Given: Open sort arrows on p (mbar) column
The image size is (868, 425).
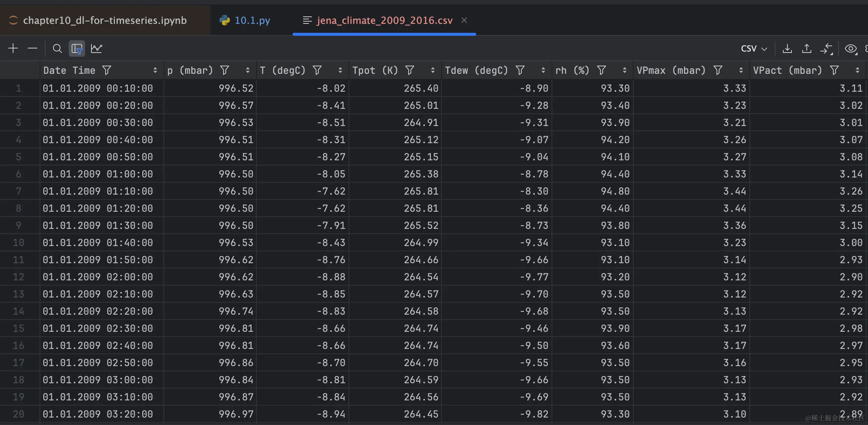Looking at the screenshot, I should [247, 70].
